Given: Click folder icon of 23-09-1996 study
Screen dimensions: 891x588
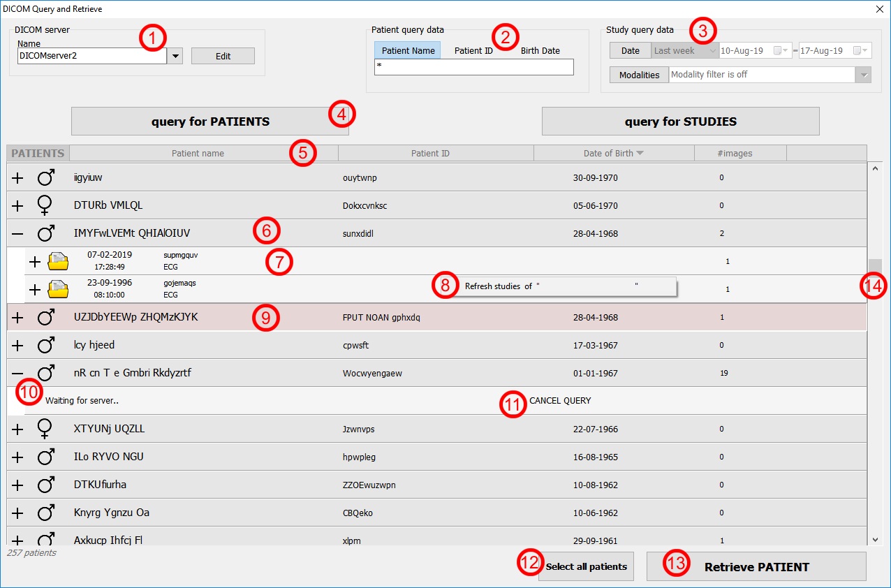Looking at the screenshot, I should click(x=59, y=289).
